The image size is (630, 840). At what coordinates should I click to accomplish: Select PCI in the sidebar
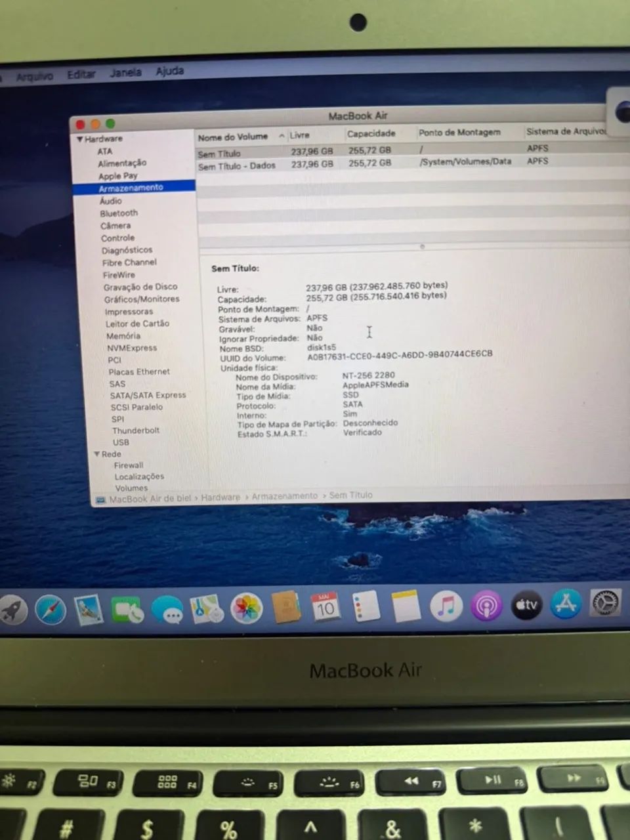115,360
